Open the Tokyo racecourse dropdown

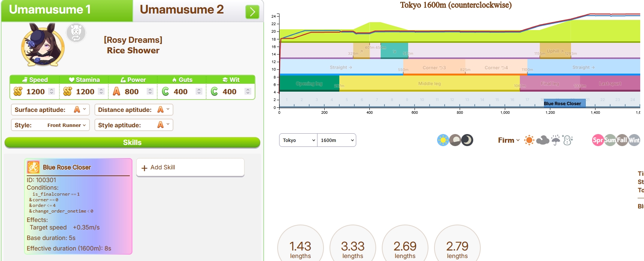(298, 140)
